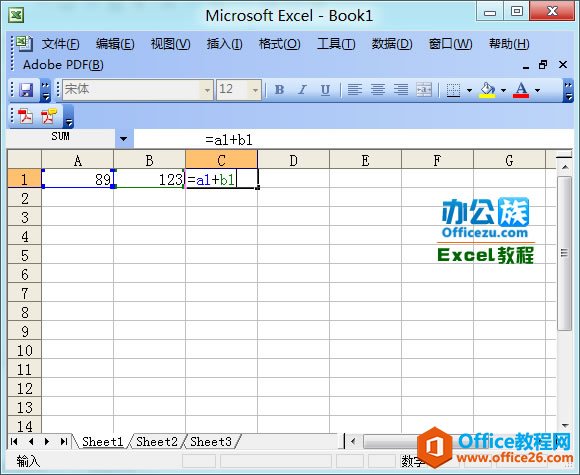Viewport: 580px width, 475px height.
Task: Switch to Sheet2 tab
Action: click(157, 441)
